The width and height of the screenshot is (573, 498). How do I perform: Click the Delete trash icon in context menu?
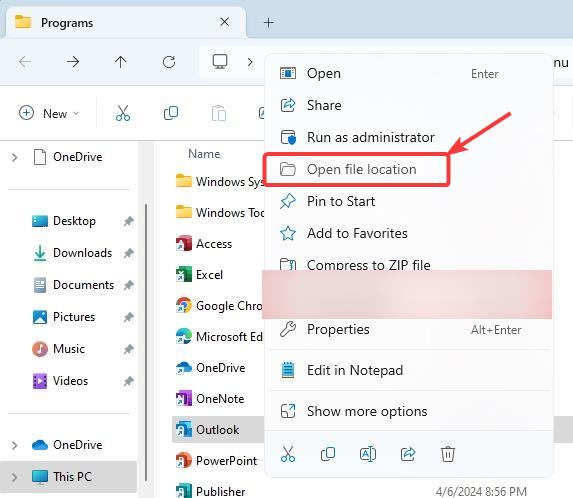tap(448, 454)
